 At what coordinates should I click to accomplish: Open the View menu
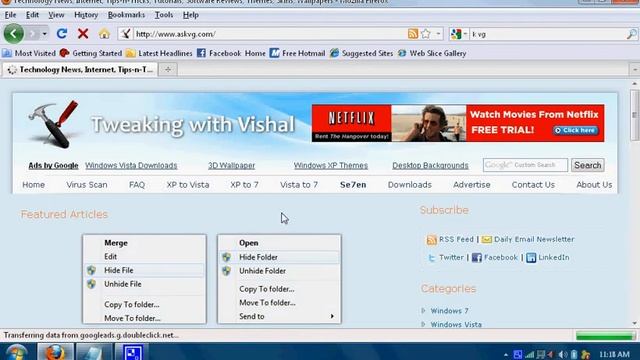[x=56, y=15]
